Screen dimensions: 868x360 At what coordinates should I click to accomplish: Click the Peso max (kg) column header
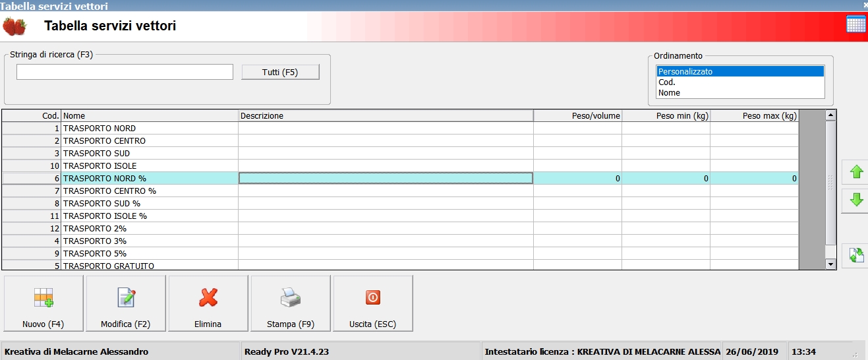point(755,115)
